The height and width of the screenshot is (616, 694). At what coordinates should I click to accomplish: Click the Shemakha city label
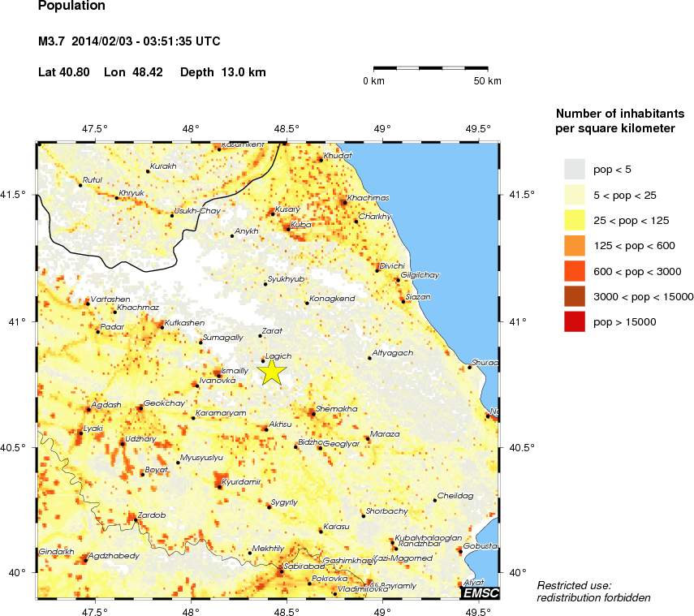(x=336, y=409)
